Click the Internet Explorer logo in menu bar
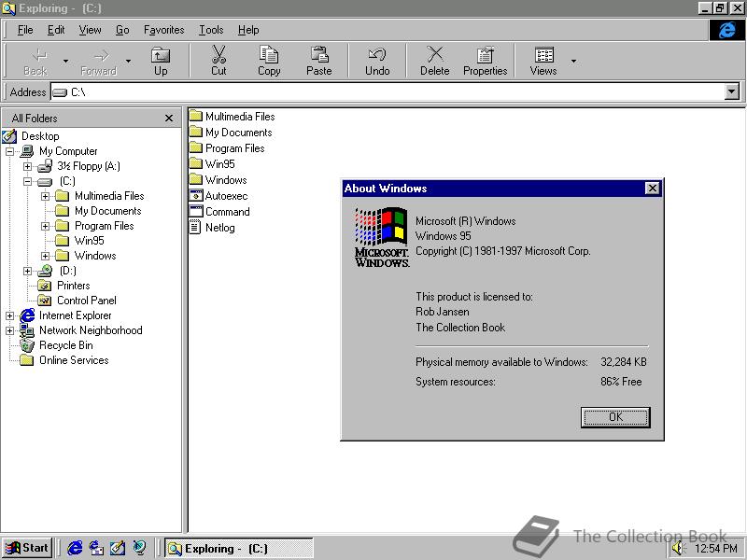The image size is (747, 560). click(x=726, y=30)
